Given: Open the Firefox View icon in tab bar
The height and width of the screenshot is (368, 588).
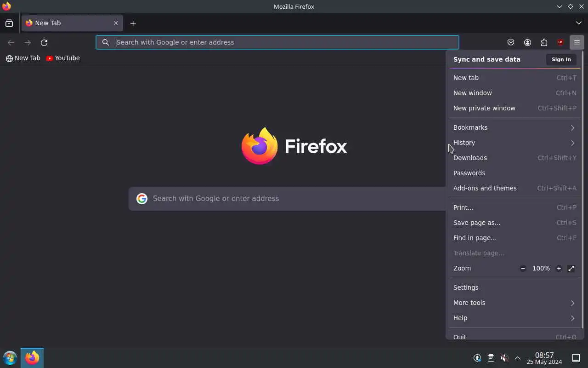Looking at the screenshot, I should 9,23.
